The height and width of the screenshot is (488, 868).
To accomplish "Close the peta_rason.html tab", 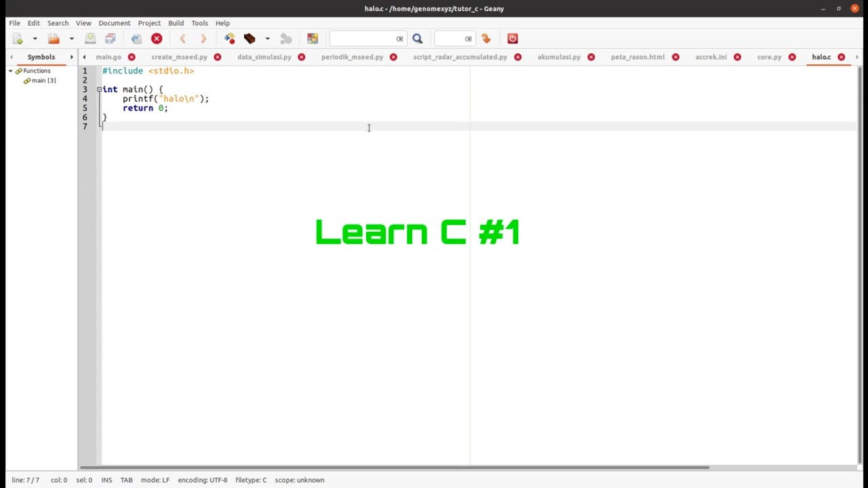I will (675, 57).
